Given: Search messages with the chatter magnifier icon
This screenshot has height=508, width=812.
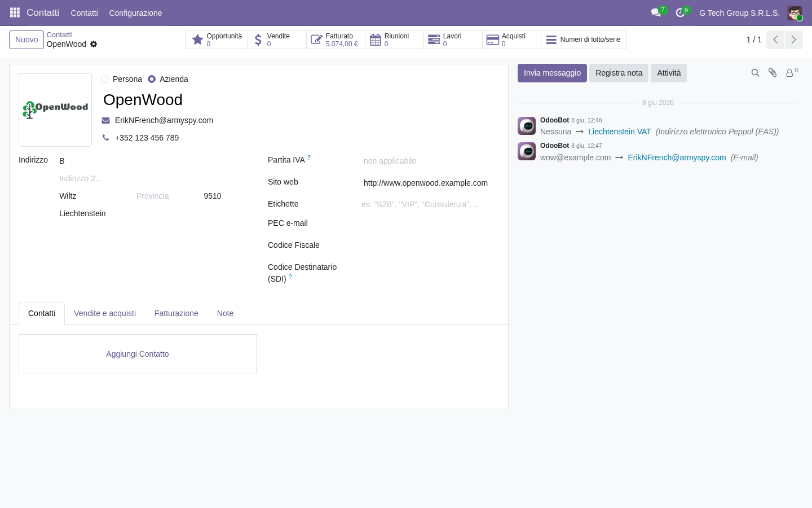Looking at the screenshot, I should tap(755, 73).
